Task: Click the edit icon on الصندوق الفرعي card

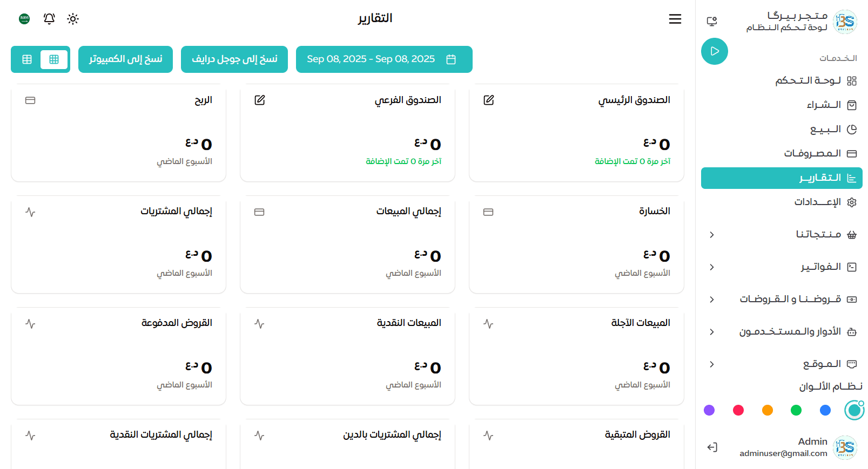Action: [x=260, y=100]
